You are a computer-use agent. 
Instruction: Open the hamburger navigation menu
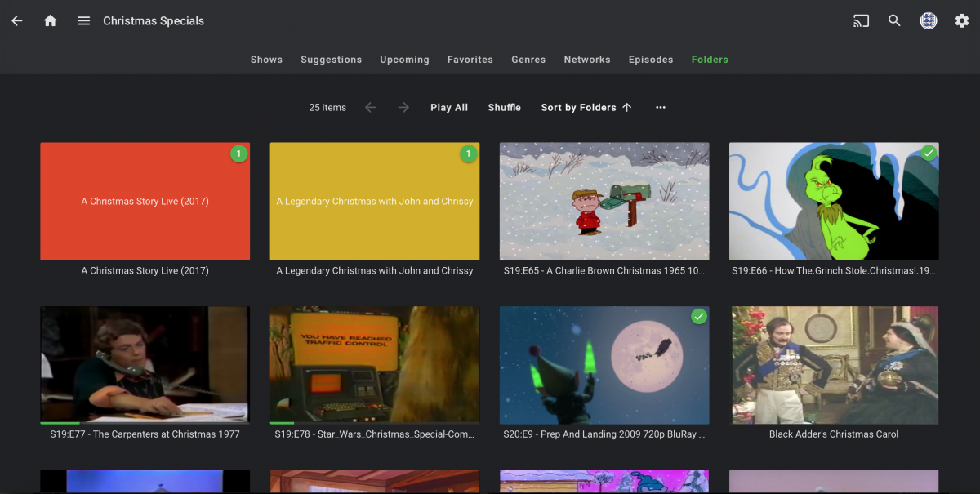[83, 21]
